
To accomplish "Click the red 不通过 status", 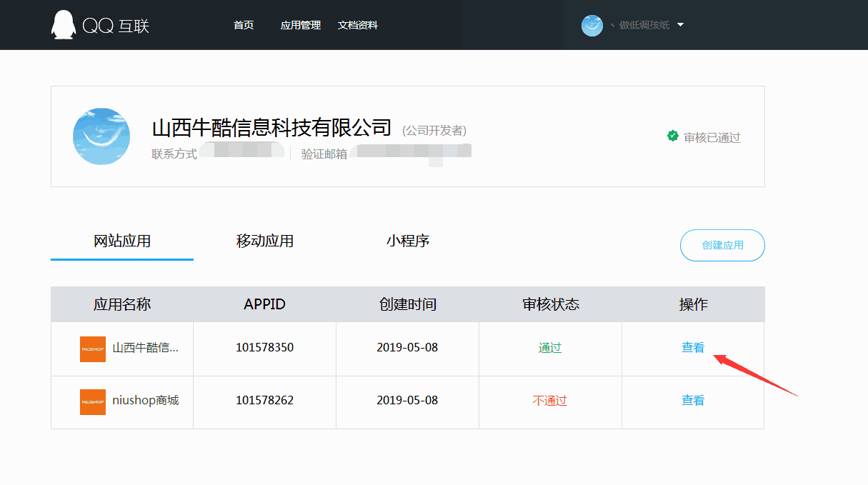I will point(550,401).
